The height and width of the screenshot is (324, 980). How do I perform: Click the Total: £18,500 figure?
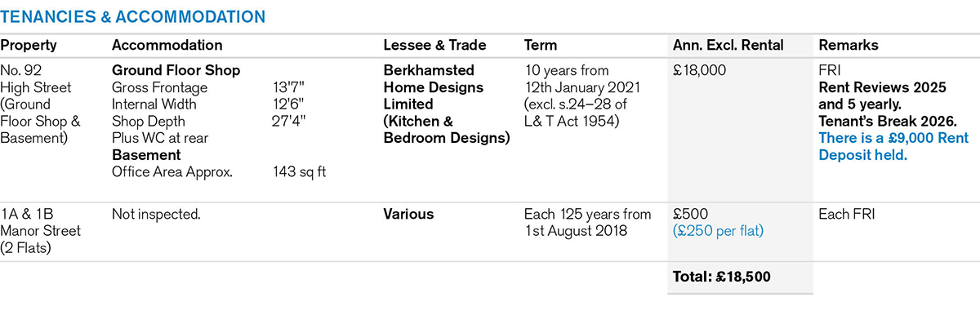(721, 277)
